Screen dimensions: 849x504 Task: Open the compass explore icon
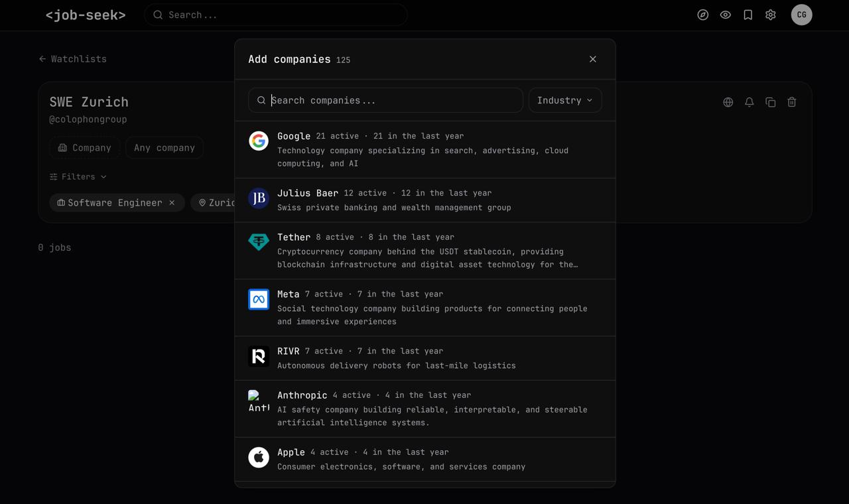coord(703,15)
